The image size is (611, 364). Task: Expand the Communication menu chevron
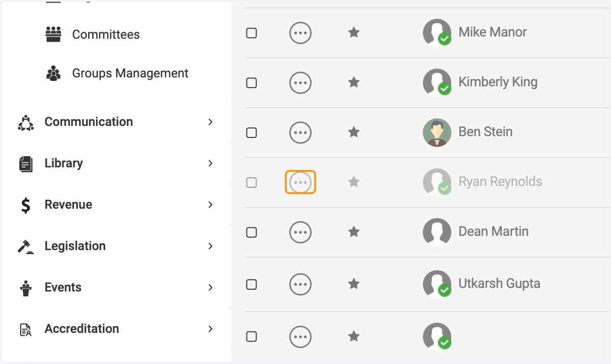[210, 122]
